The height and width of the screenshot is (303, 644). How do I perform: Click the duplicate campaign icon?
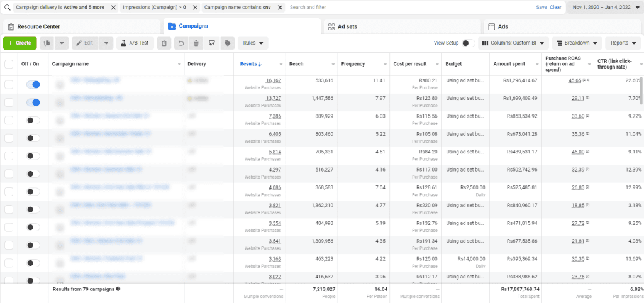point(47,43)
